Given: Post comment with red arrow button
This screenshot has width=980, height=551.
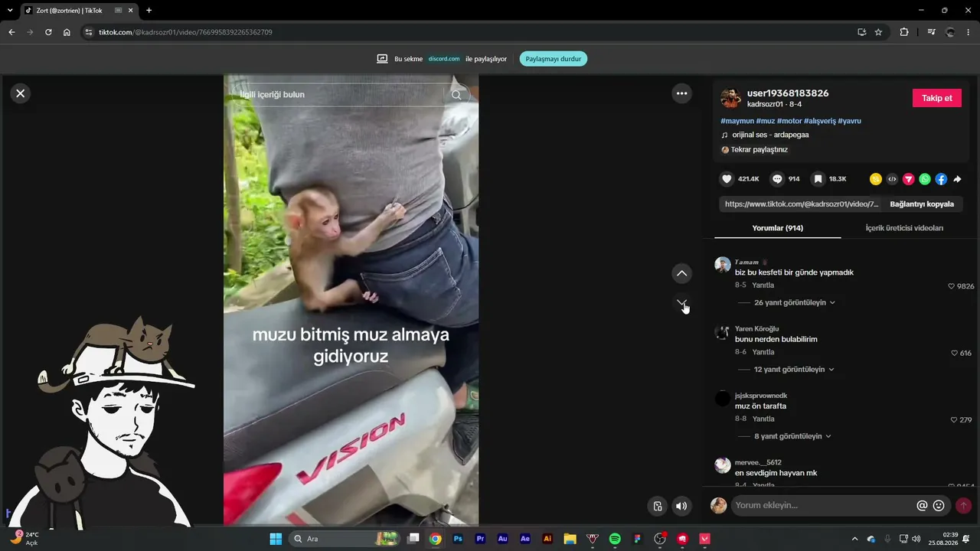Looking at the screenshot, I should [963, 506].
